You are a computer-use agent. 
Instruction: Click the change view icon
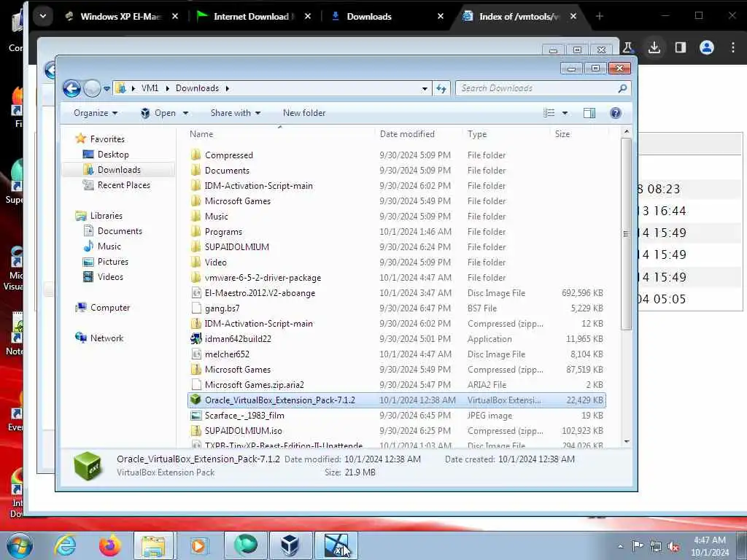(549, 113)
